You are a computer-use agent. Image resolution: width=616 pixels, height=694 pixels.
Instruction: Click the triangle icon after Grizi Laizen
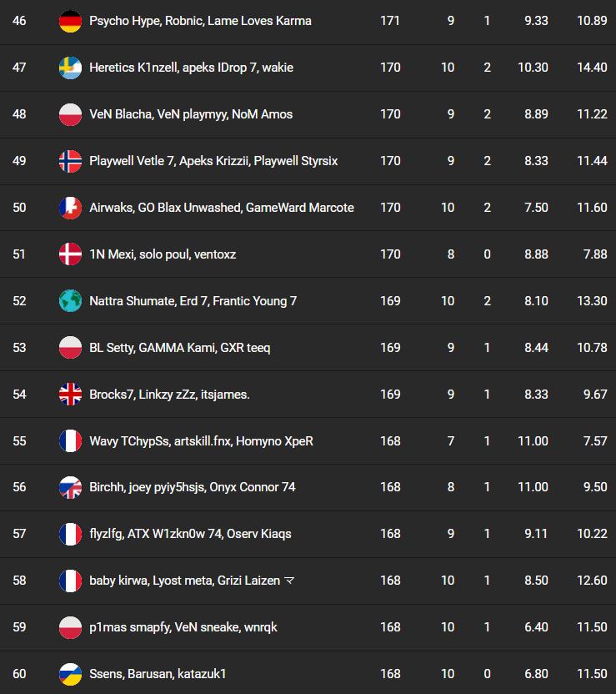click(x=289, y=581)
